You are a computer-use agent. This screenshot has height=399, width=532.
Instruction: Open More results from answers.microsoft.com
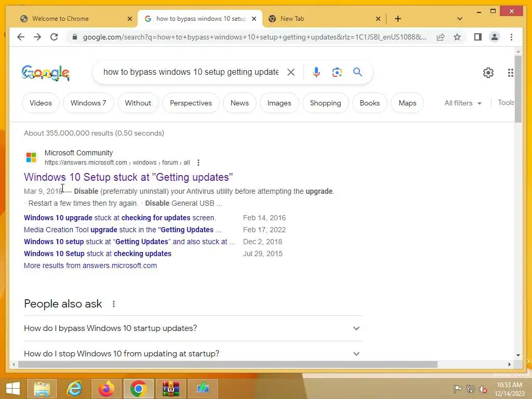[x=90, y=265]
